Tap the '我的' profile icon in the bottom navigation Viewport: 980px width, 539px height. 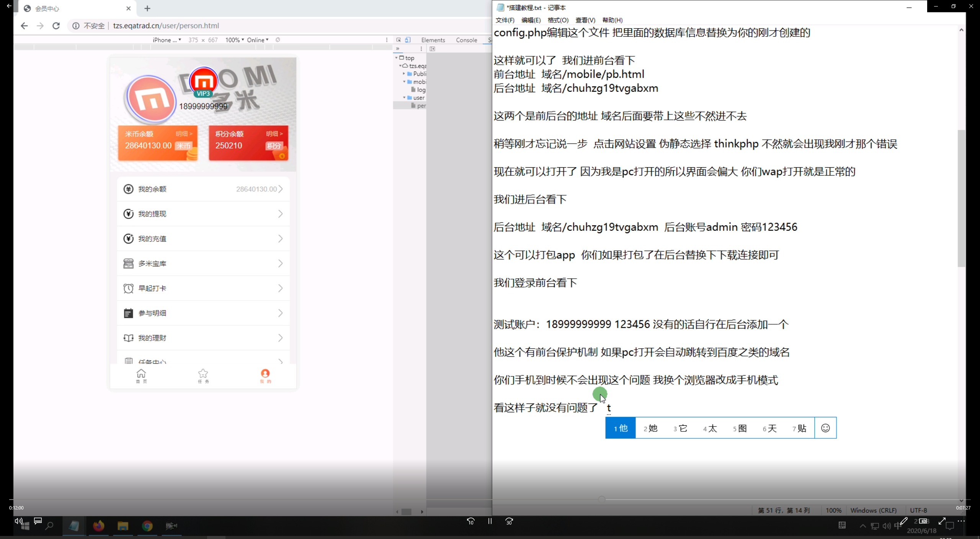265,376
